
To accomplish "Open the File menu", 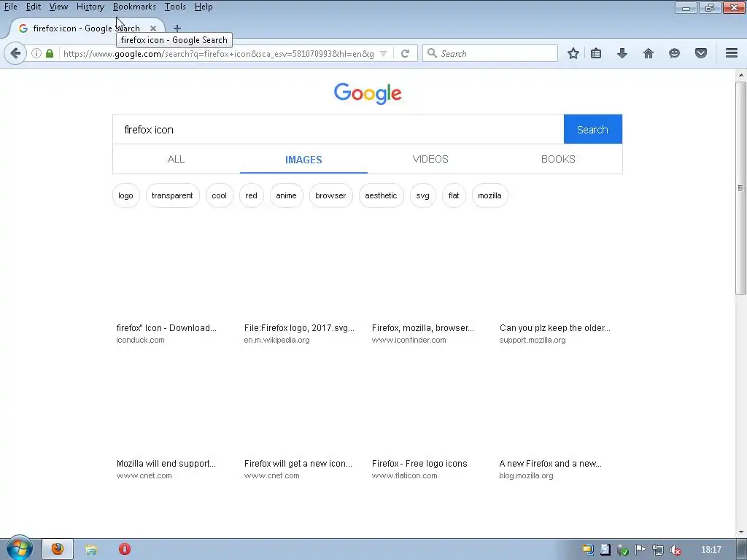I will 10,7.
